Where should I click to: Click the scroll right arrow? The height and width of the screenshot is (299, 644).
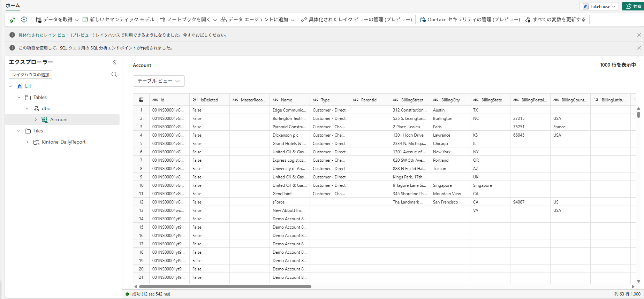(x=633, y=286)
